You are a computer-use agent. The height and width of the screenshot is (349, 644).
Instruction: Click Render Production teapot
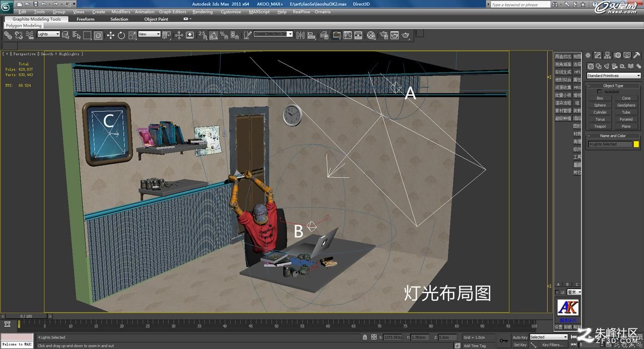point(406,35)
